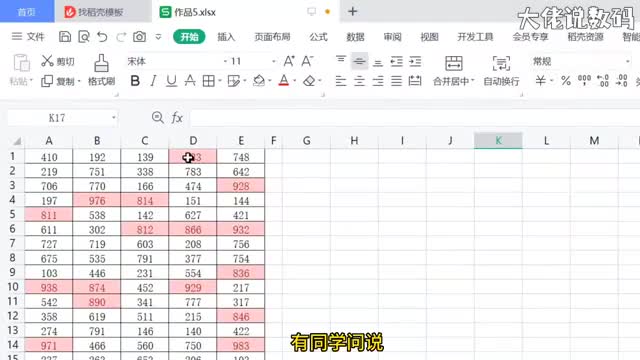Open the font size 11 dropdown
Screen dimensions: 640x360
point(274,61)
